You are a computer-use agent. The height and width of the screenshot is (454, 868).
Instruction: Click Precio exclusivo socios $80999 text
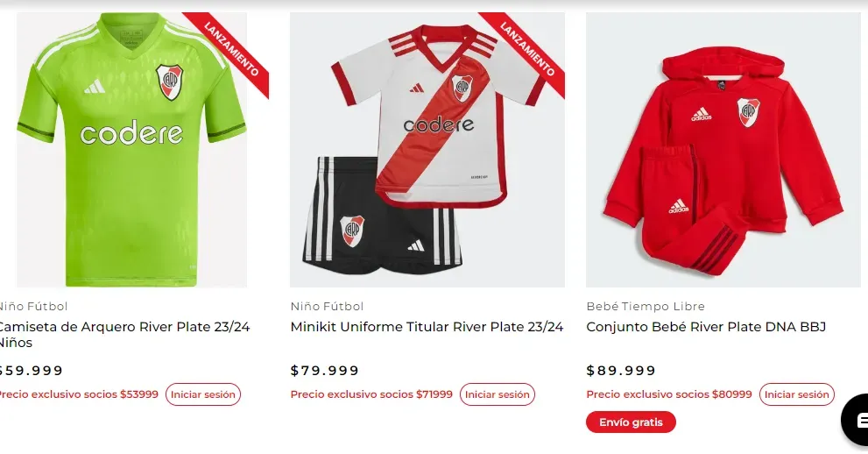pyautogui.click(x=669, y=394)
